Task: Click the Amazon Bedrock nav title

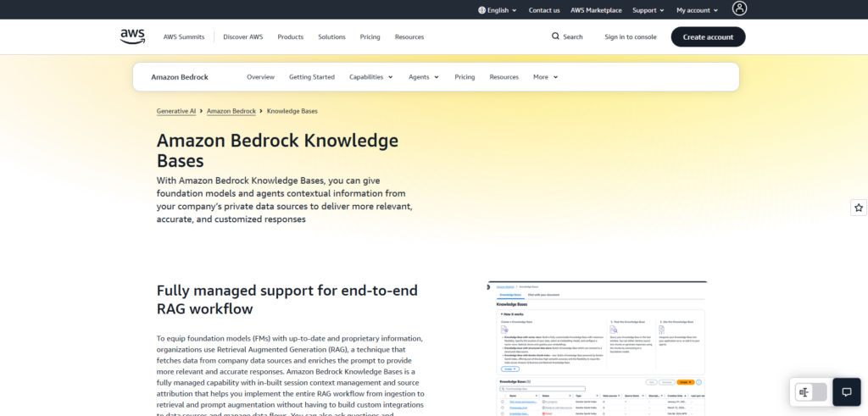Action: point(180,77)
